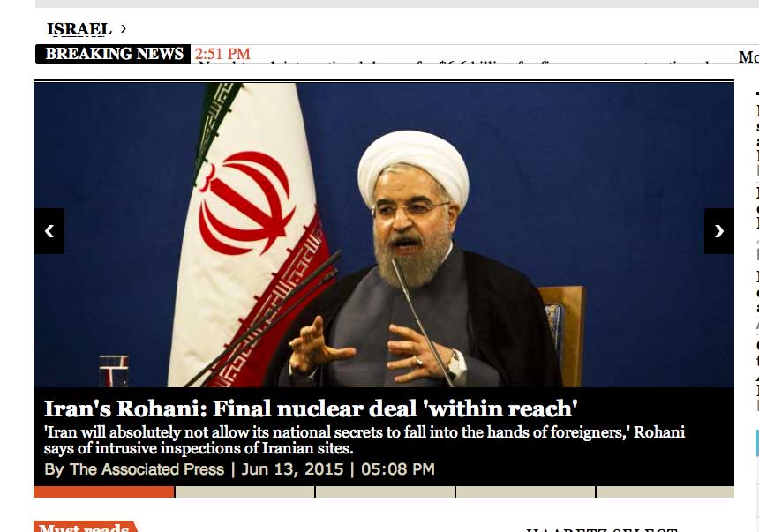Expand the chevron beside ISRAEL
Screen dimensions: 759x532
[x=123, y=28]
